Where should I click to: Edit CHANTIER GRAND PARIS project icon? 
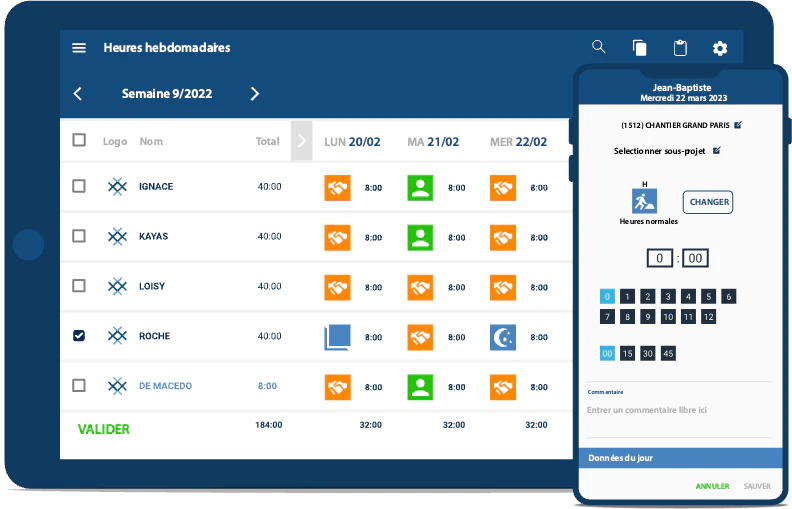click(x=738, y=125)
